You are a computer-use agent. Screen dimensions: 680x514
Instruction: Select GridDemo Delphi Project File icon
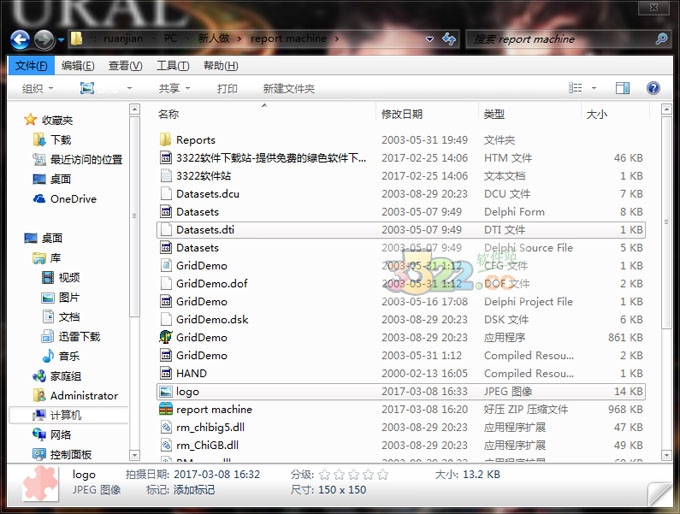pyautogui.click(x=166, y=301)
